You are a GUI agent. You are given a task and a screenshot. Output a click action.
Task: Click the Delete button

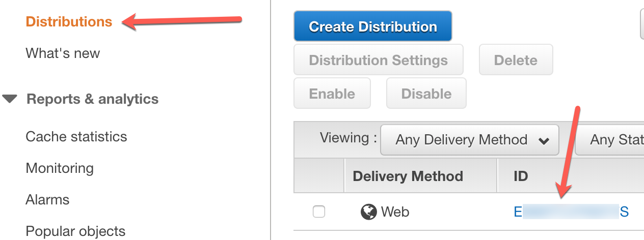click(516, 60)
